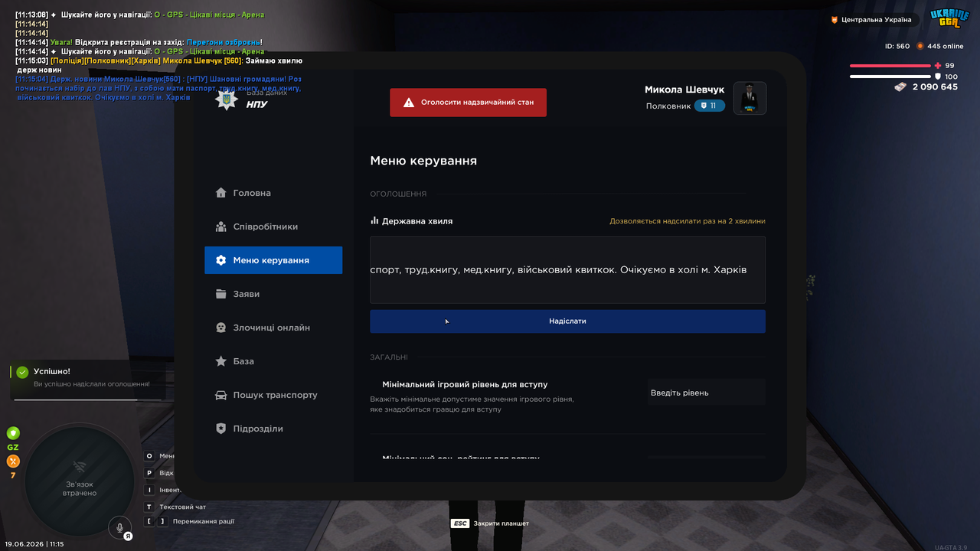Click the people icon beside Співробітники
Image resolution: width=980 pixels, height=551 pixels.
(x=221, y=227)
